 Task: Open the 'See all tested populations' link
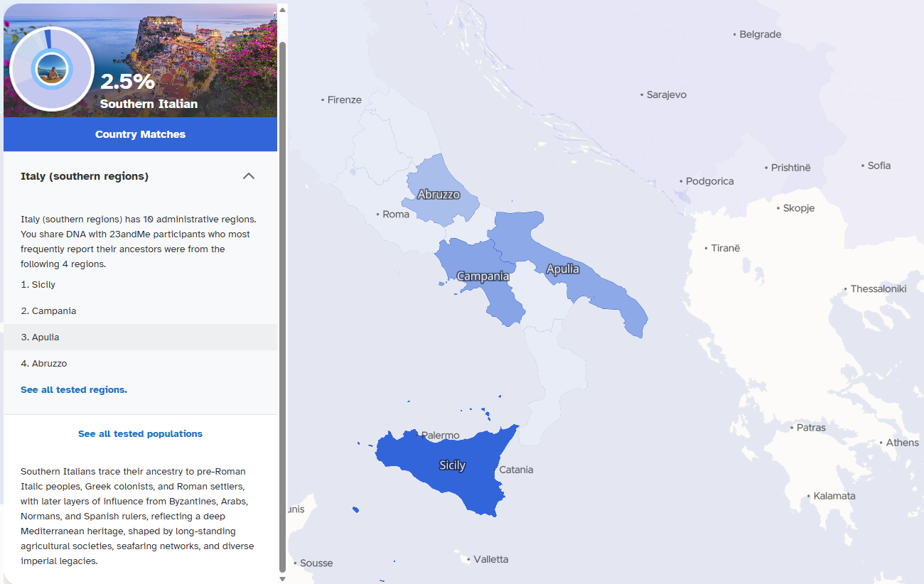coord(140,433)
